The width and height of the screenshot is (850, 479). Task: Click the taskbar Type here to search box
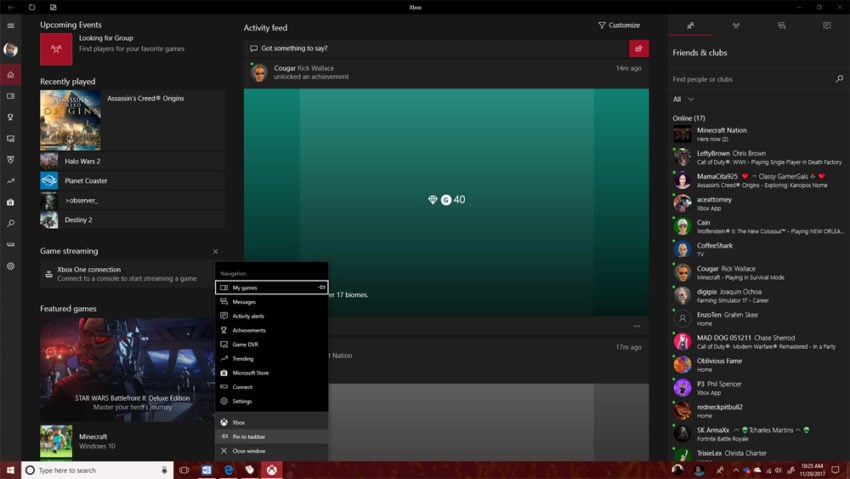pos(97,470)
